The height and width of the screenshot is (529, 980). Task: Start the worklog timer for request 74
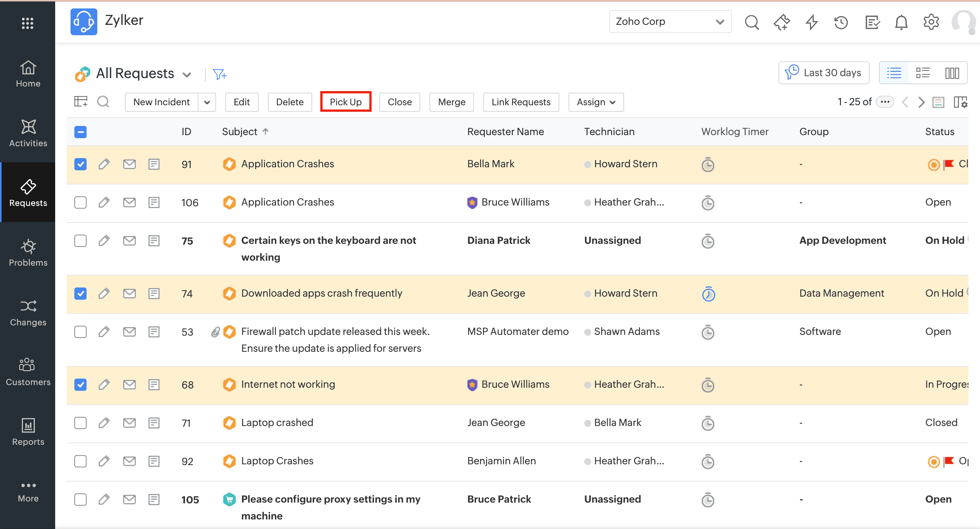[708, 294]
